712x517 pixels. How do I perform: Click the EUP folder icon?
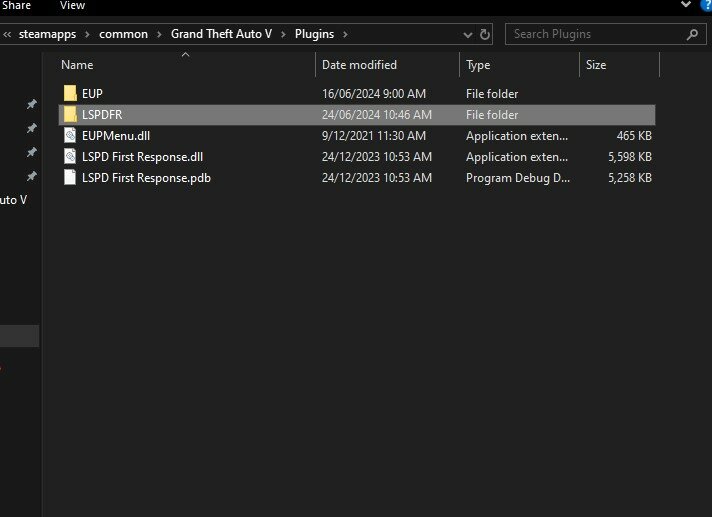tap(69, 93)
